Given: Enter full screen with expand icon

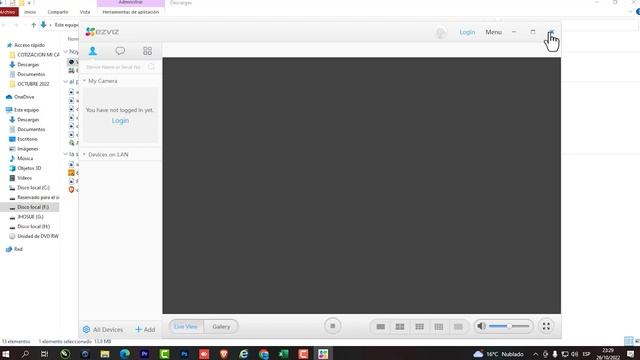Looking at the screenshot, I should pyautogui.click(x=546, y=326).
